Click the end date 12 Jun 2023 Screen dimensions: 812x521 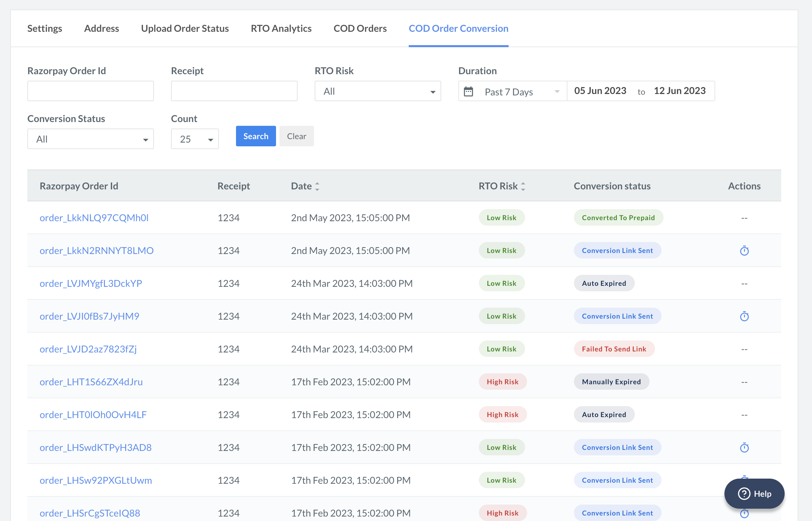[x=680, y=91]
